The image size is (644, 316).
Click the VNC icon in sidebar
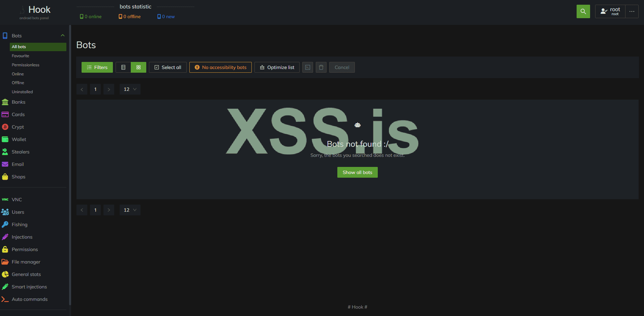click(x=5, y=200)
